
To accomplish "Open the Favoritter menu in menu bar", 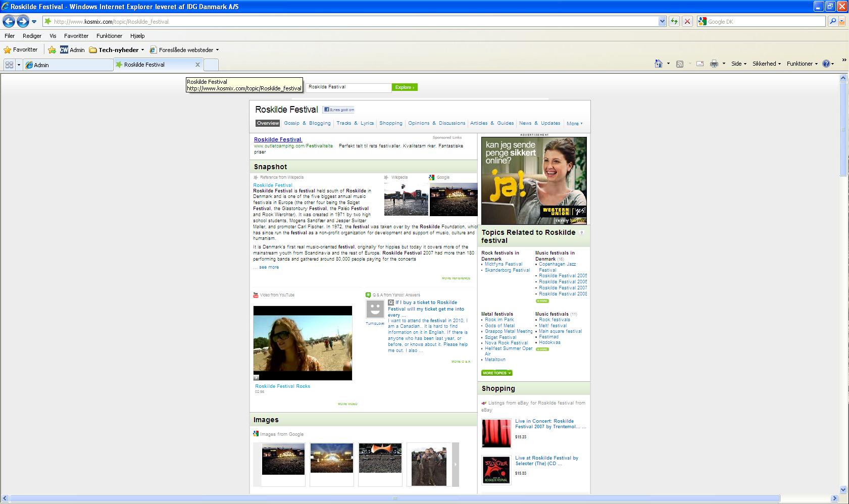I will (x=76, y=36).
